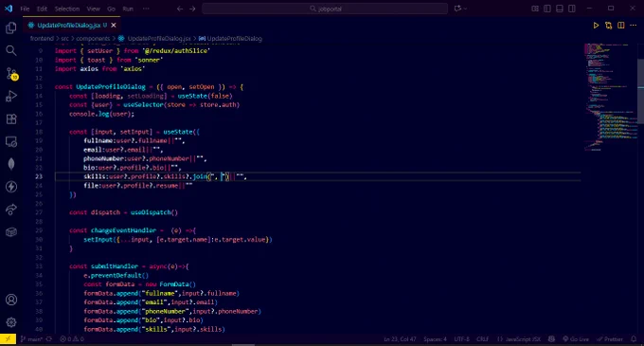Open the File menu
The width and height of the screenshot is (644, 346).
tap(25, 9)
